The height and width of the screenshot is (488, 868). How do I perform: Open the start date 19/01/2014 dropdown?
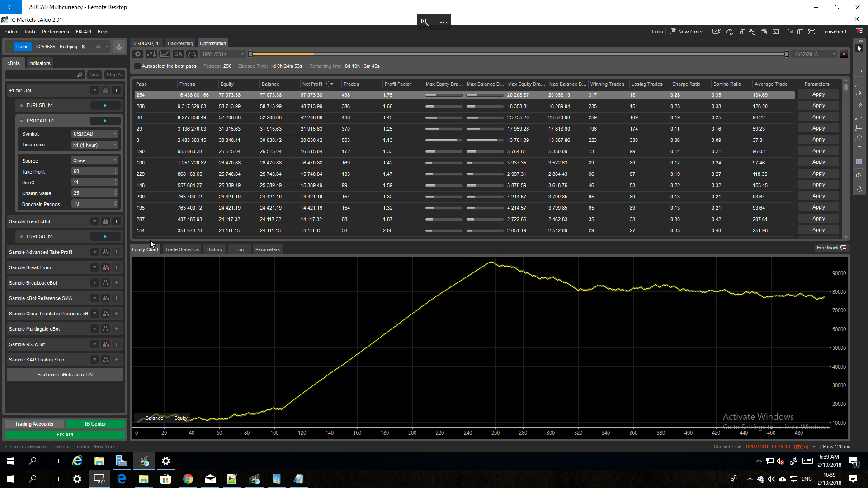coord(242,54)
